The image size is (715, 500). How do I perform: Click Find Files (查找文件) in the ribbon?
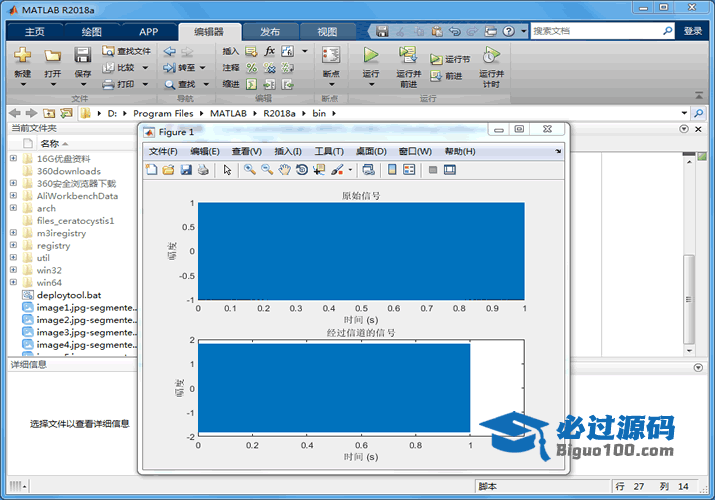tap(127, 51)
